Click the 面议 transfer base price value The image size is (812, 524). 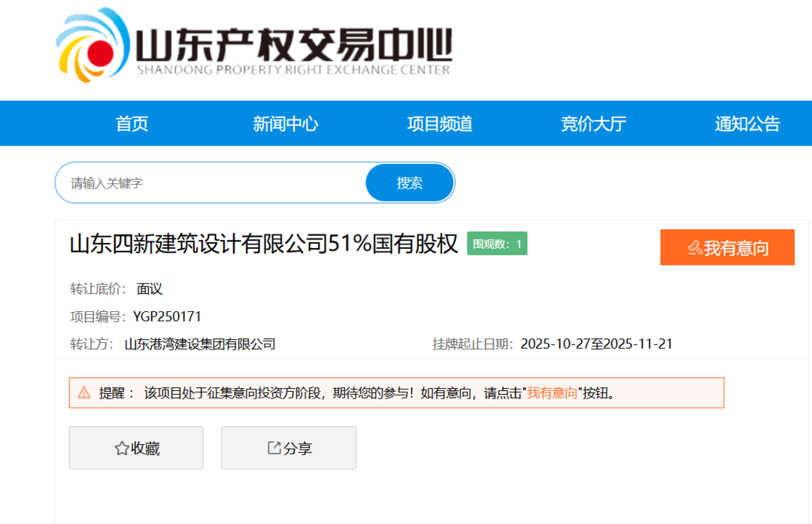point(150,289)
